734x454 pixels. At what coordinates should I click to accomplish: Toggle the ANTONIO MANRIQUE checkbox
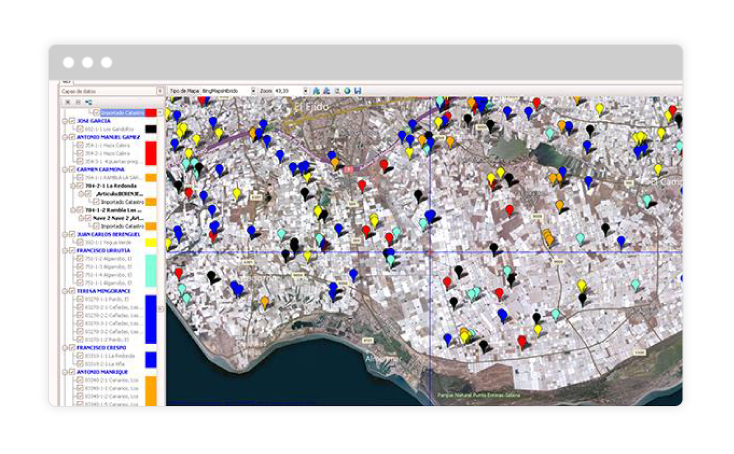(73, 372)
